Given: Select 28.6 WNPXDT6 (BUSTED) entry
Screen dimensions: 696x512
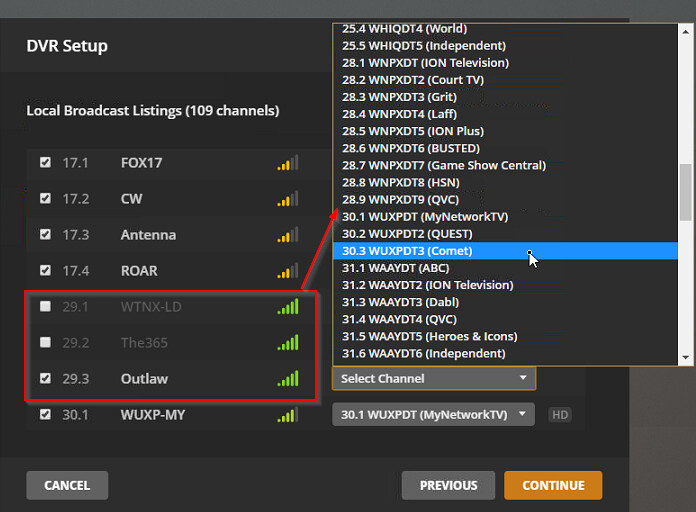Looking at the screenshot, I should [505, 148].
